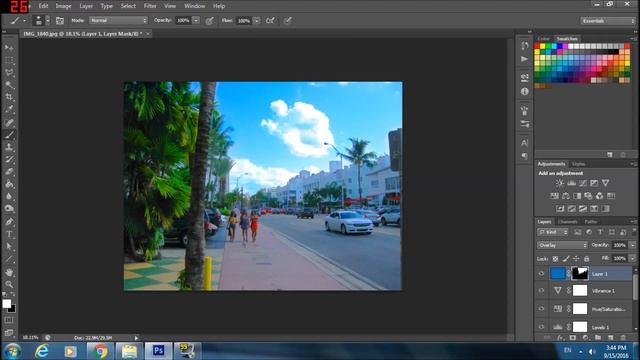The height and width of the screenshot is (360, 640).
Task: Open the Flow slider arrow
Action: pos(256,20)
